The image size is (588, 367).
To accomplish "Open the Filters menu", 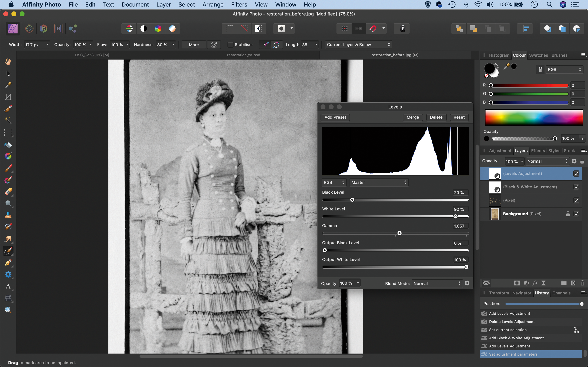I will (x=239, y=5).
